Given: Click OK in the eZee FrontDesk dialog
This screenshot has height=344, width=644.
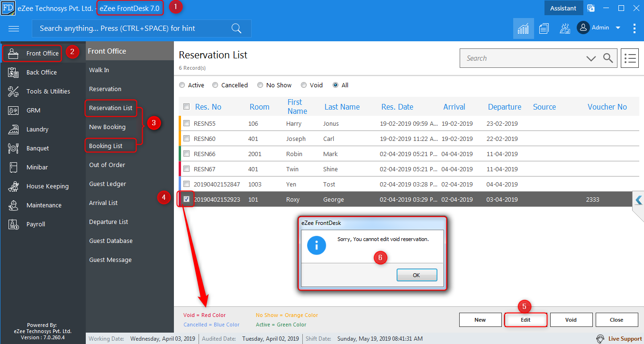Looking at the screenshot, I should pyautogui.click(x=417, y=275).
